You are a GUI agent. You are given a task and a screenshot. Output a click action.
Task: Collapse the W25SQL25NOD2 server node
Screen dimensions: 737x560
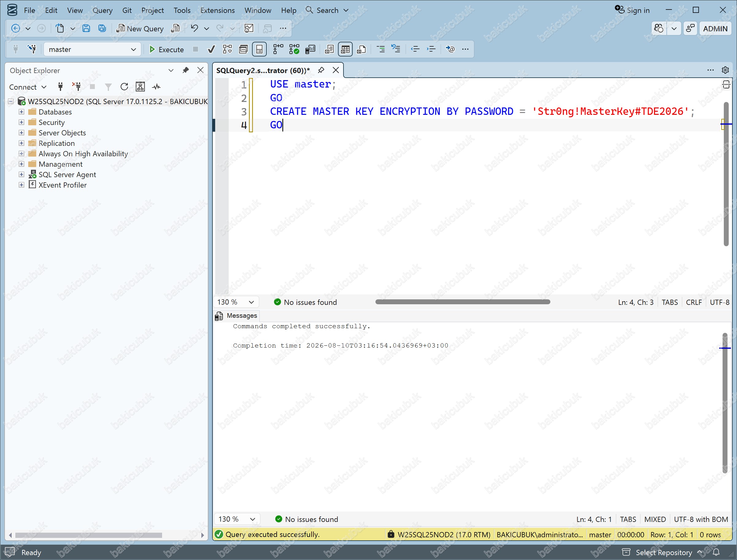coord(11,101)
